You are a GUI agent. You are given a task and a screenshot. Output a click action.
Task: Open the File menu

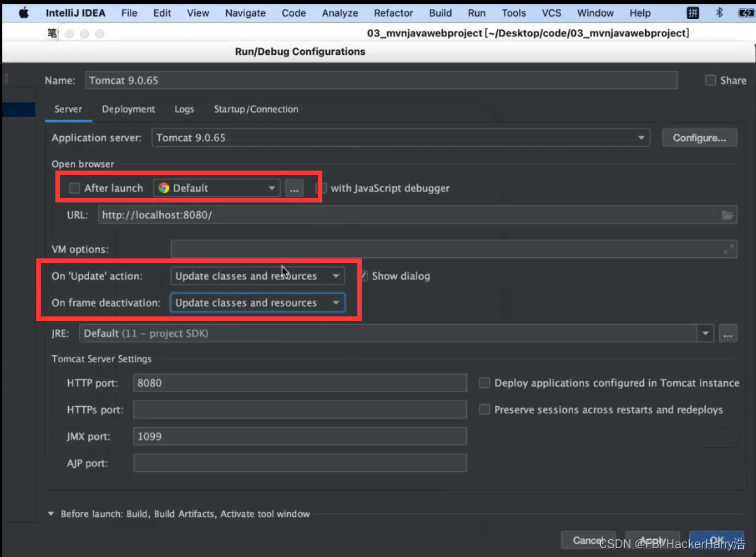(x=129, y=13)
